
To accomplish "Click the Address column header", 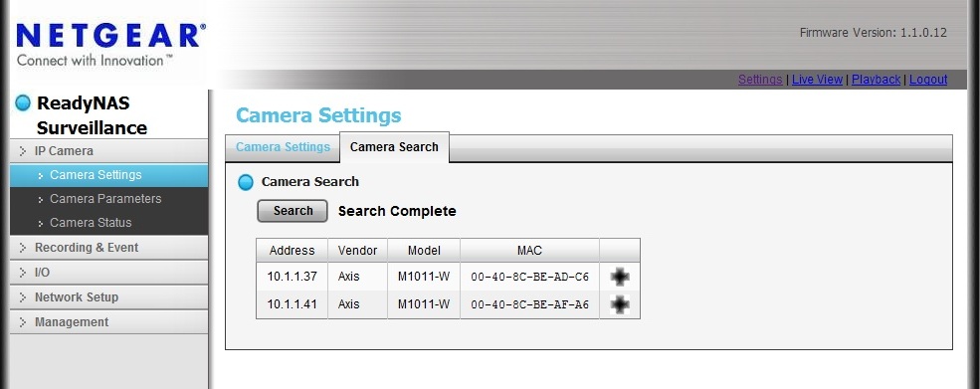I will 292,250.
